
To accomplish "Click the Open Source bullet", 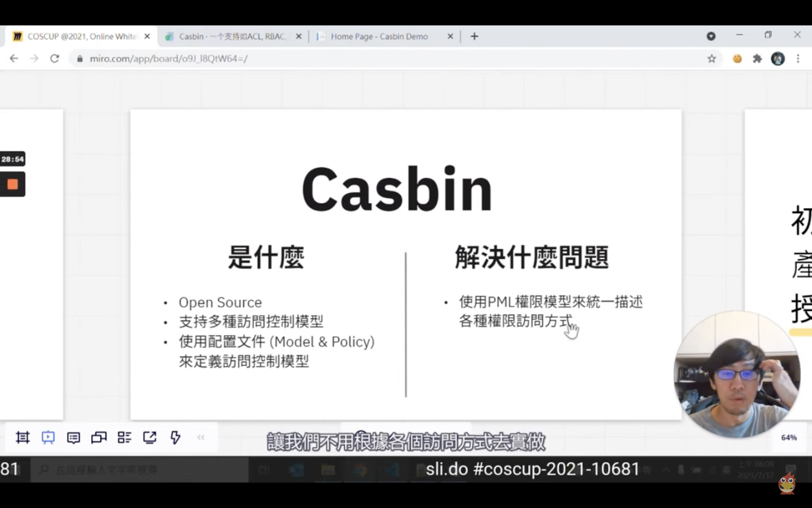I will coord(220,302).
